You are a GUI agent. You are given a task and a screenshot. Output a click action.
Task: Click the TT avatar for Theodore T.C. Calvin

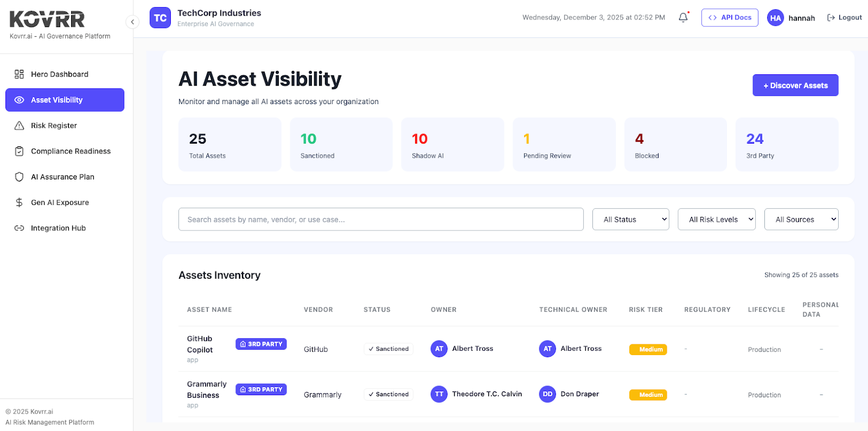(439, 394)
